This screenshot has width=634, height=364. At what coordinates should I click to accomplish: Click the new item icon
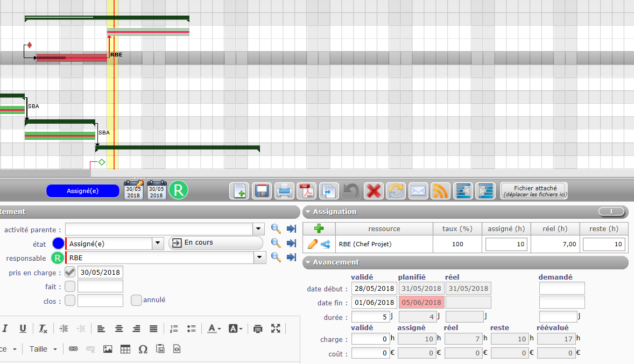(x=239, y=191)
